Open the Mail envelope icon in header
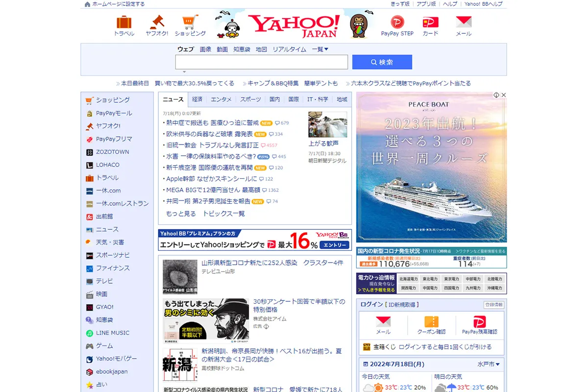The height and width of the screenshot is (392, 588). 464,22
